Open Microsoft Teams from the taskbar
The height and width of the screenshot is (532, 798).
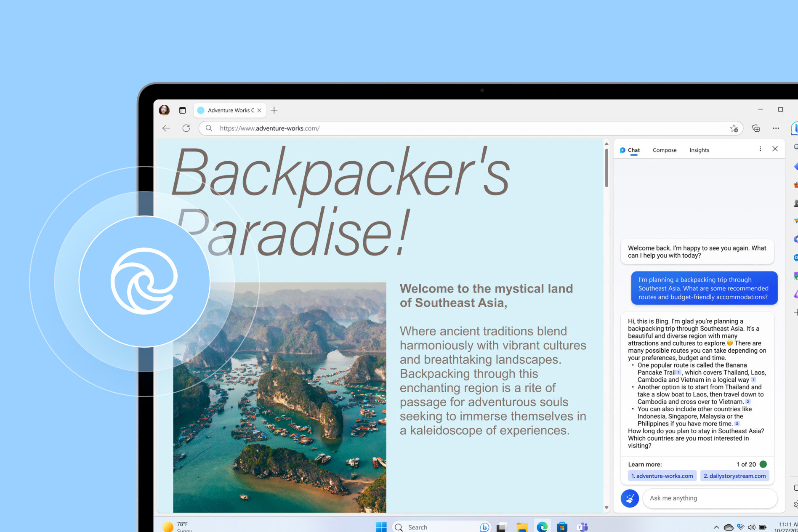(583, 527)
